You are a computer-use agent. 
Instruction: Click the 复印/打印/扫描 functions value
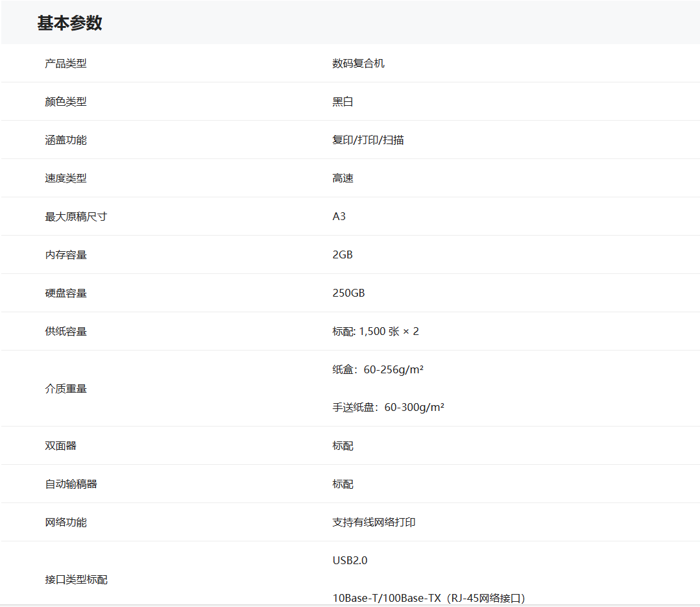(368, 140)
